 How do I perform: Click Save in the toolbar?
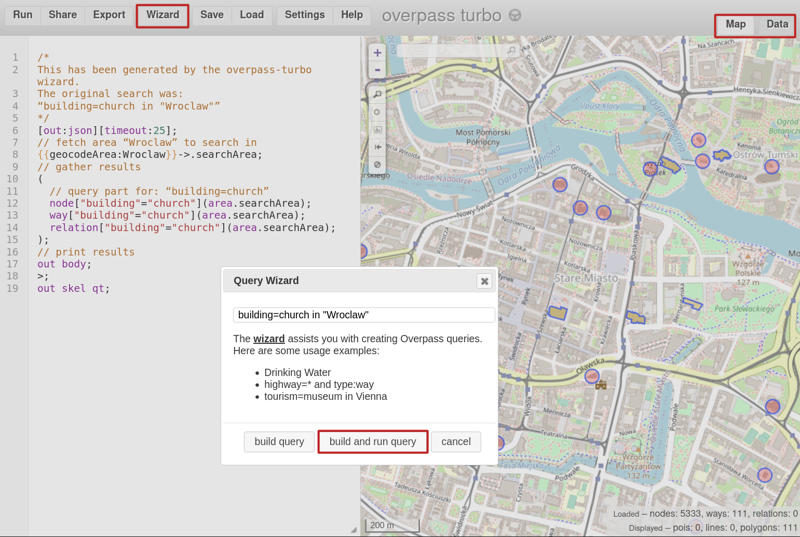click(212, 15)
